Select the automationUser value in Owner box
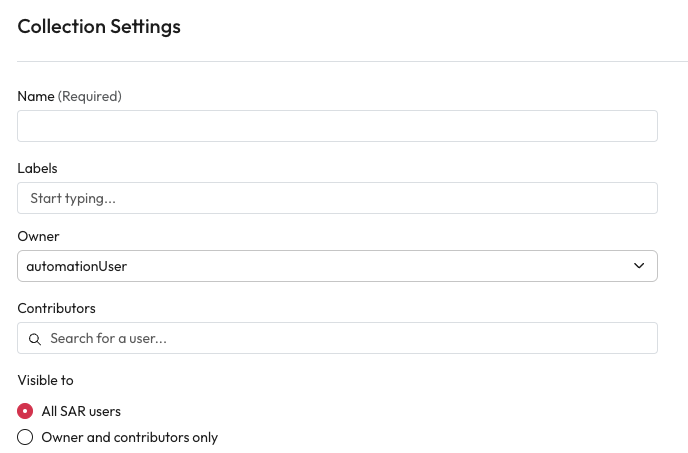Image resolution: width=688 pixels, height=453 pixels. tap(77, 266)
